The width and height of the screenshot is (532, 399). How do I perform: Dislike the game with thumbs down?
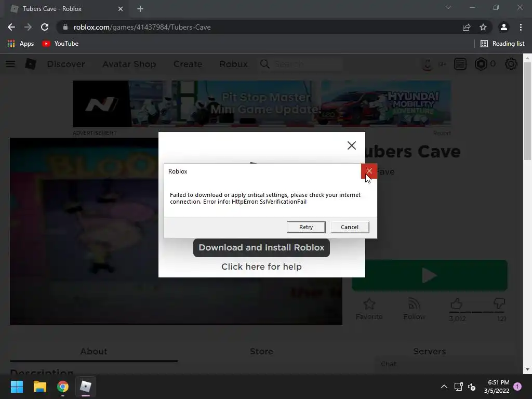pos(499,303)
